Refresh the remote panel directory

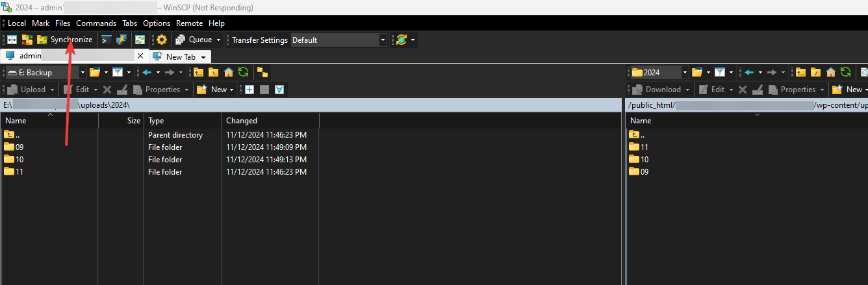point(845,72)
